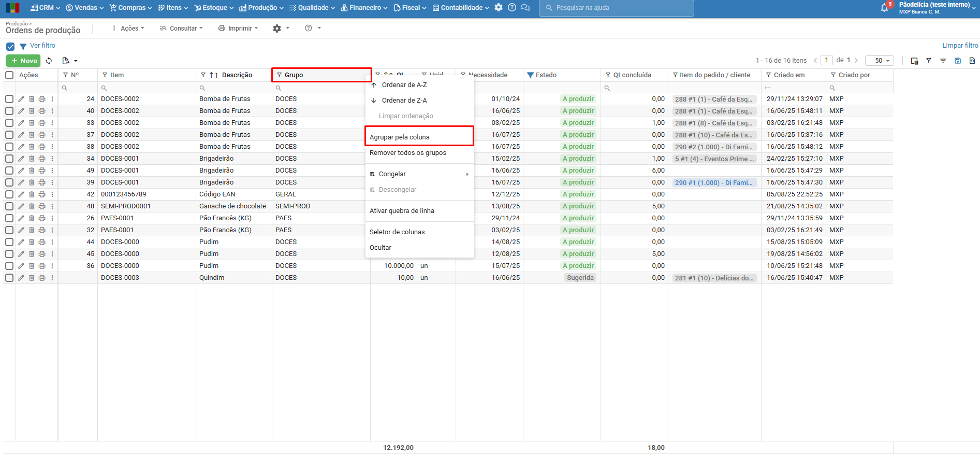The width and height of the screenshot is (980, 454).
Task: Select the checkbox for order 42 row
Action: click(9, 194)
